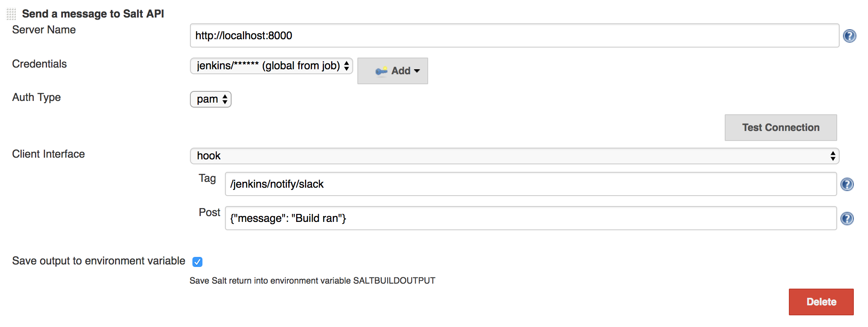868x327 pixels.
Task: Click the credentials selector stepper arrows
Action: pyautogui.click(x=347, y=65)
